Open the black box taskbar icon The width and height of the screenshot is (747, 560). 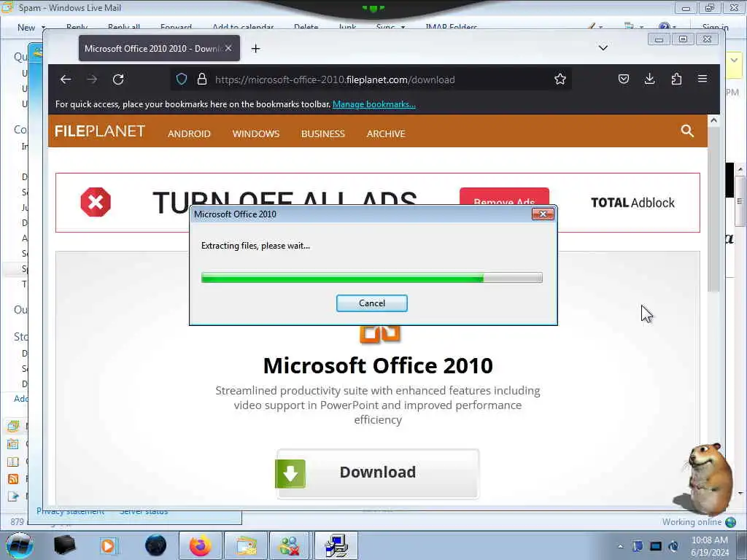(64, 545)
